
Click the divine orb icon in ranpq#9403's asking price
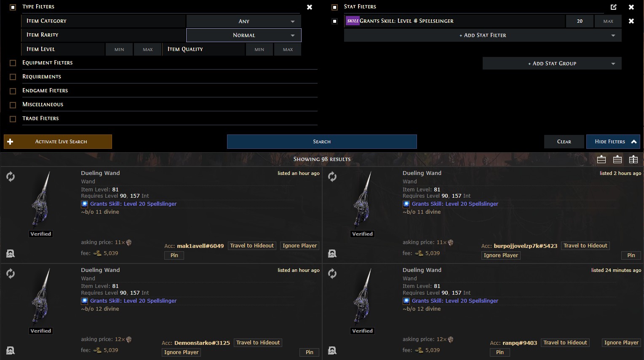[451, 339]
